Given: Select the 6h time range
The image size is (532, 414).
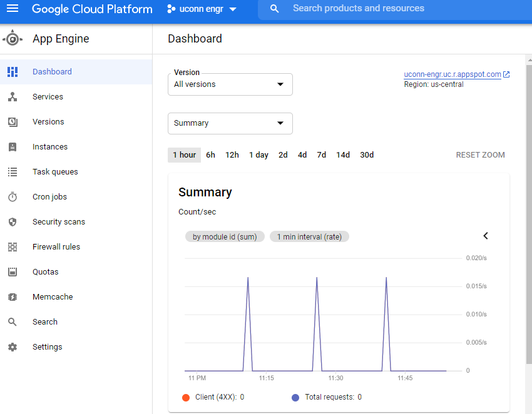Looking at the screenshot, I should [x=210, y=155].
